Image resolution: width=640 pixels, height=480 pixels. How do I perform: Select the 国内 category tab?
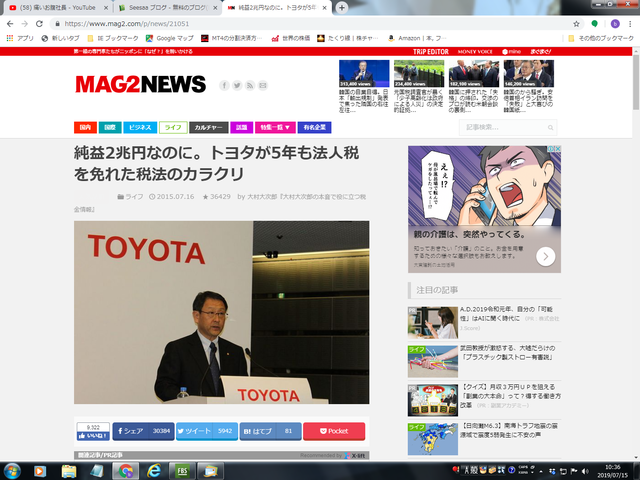coord(85,127)
